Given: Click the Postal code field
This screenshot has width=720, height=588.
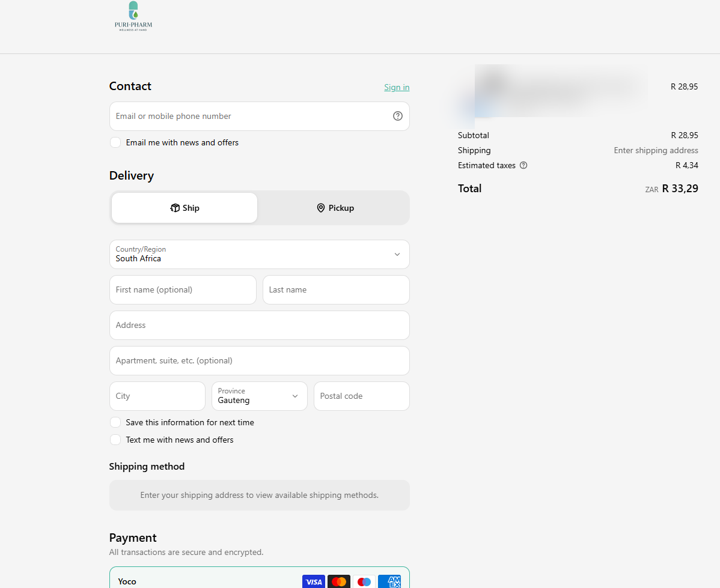Looking at the screenshot, I should coord(362,396).
